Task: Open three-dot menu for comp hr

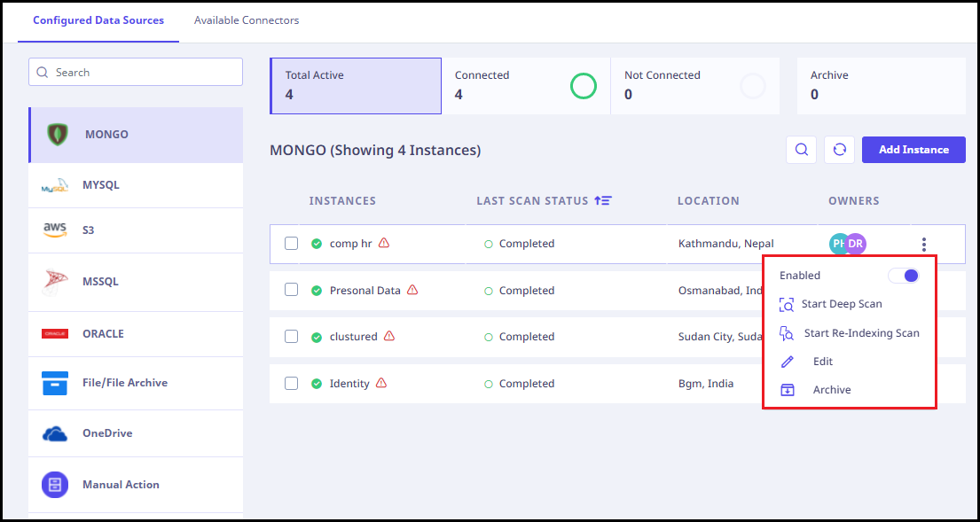Action: pyautogui.click(x=924, y=244)
